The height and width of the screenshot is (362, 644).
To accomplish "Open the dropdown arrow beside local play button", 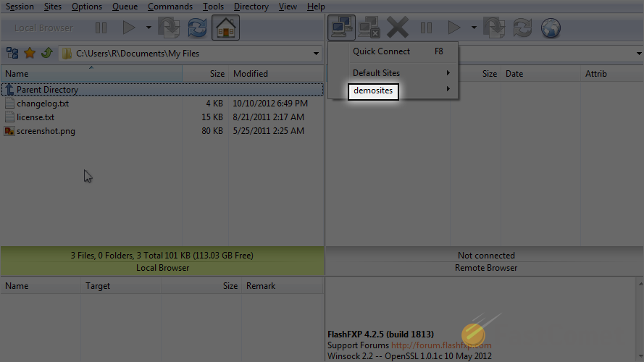I will click(149, 28).
